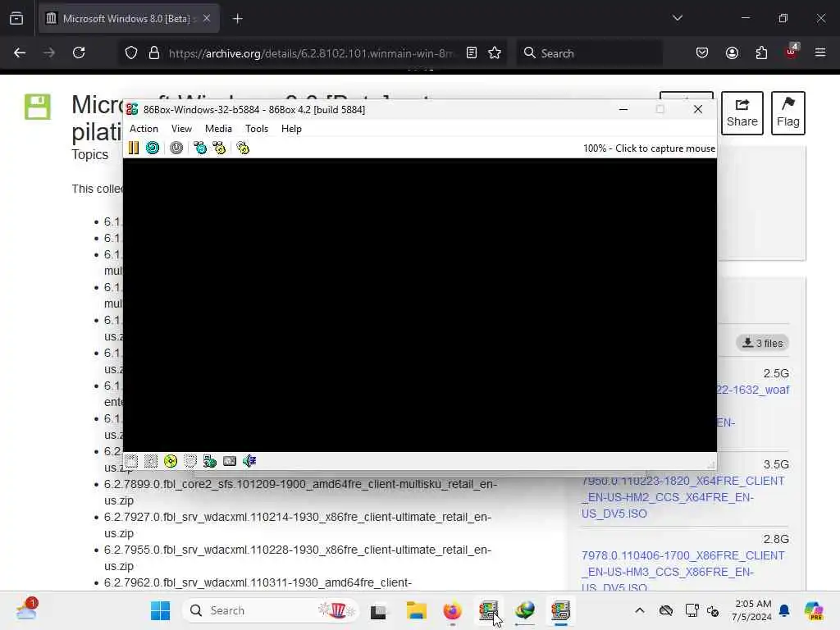840x630 pixels.
Task: Open Save to Pocket icon
Action: [x=702, y=53]
